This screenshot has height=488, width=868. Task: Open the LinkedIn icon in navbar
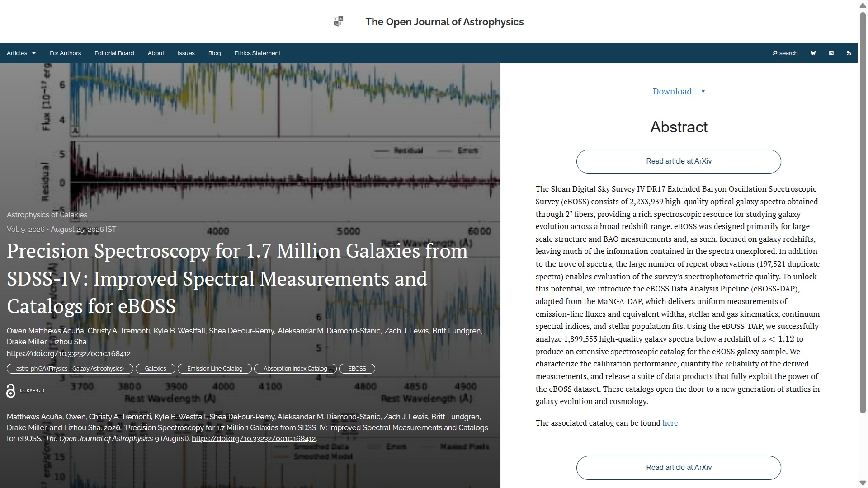(831, 53)
